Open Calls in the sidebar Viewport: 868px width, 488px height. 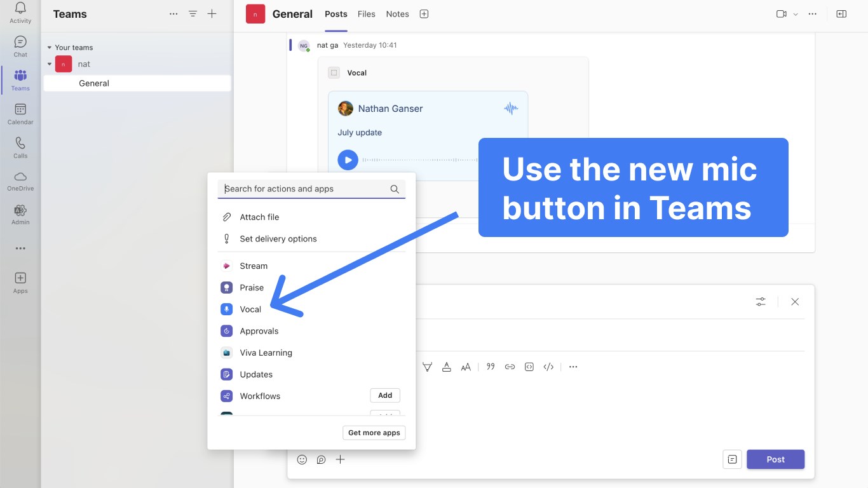[x=20, y=147]
